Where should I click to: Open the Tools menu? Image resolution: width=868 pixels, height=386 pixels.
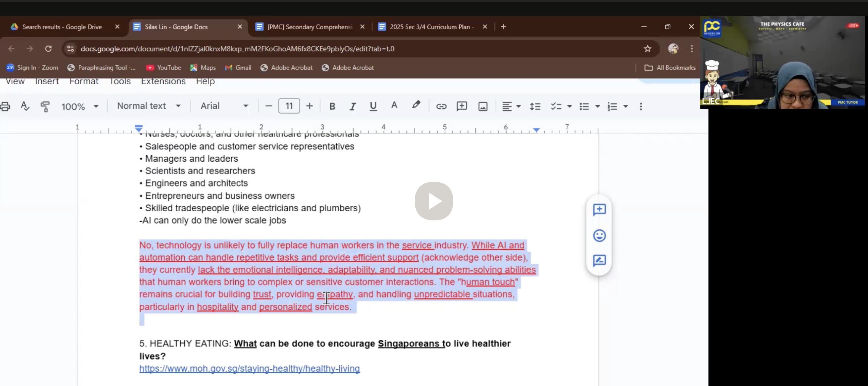click(x=120, y=81)
